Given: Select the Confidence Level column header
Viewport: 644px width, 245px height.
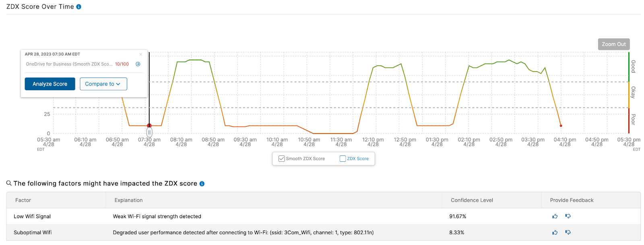Looking at the screenshot, I should 472,200.
